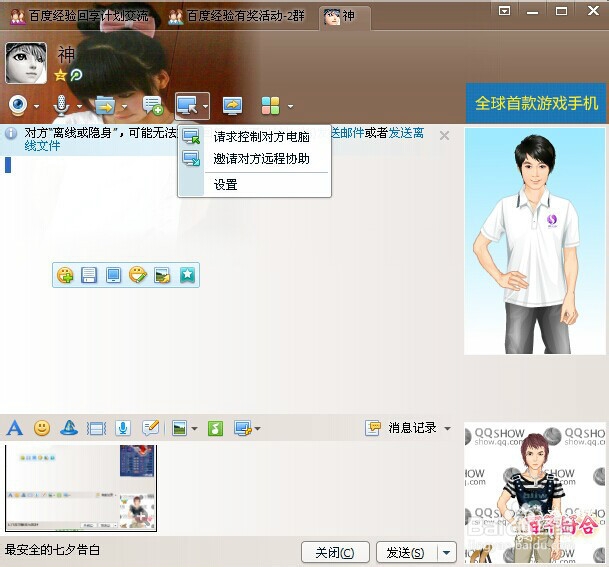The height and width of the screenshot is (567, 609).
Task: Expand the applications dropdown arrow
Action: click(x=290, y=106)
